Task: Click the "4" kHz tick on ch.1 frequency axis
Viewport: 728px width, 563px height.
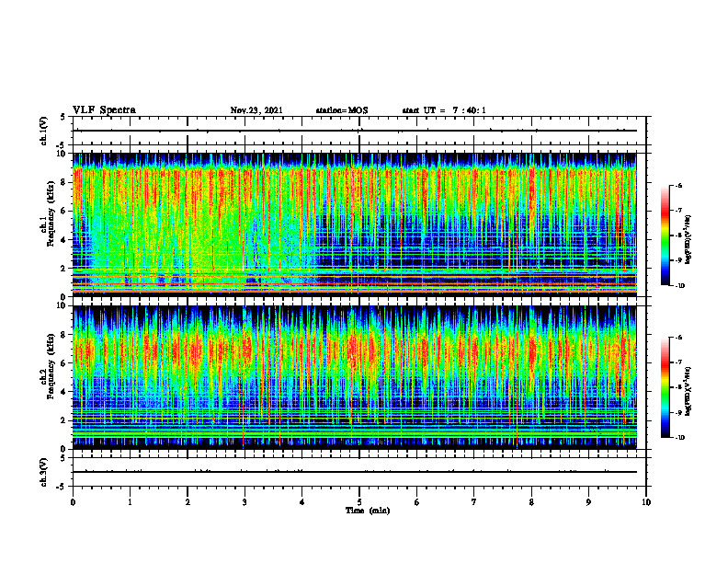Action: pyautogui.click(x=64, y=240)
